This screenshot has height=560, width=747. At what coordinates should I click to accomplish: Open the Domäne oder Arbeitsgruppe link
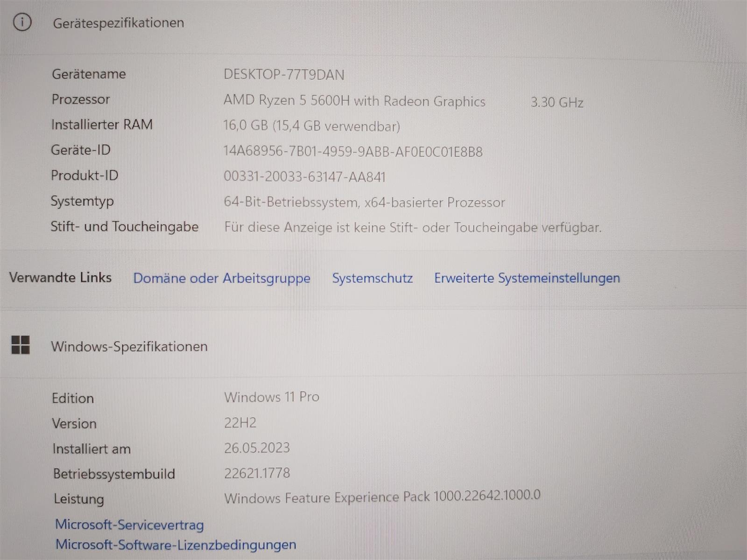[x=222, y=278]
